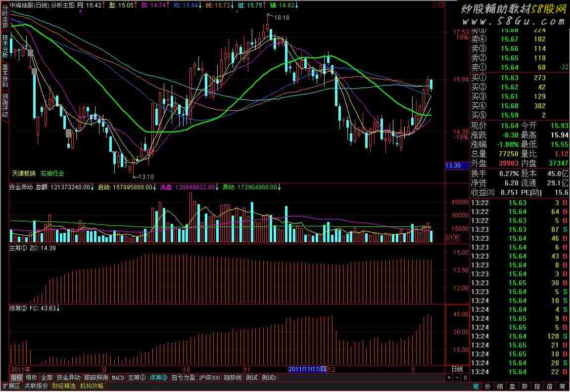The image size is (570, 392).
Task: Switch to the 浮筹② indicator tab
Action: [158, 378]
